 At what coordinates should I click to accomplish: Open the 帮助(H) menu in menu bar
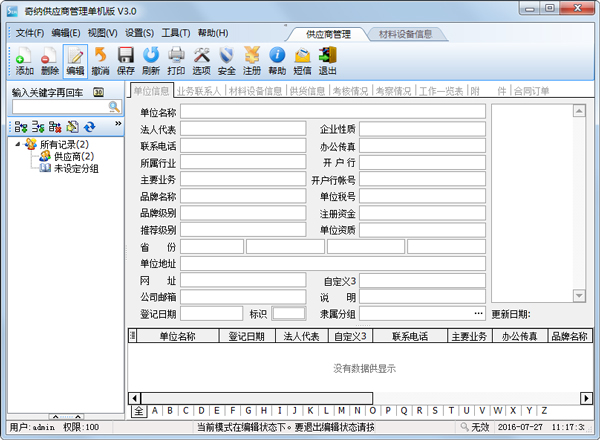pos(213,33)
